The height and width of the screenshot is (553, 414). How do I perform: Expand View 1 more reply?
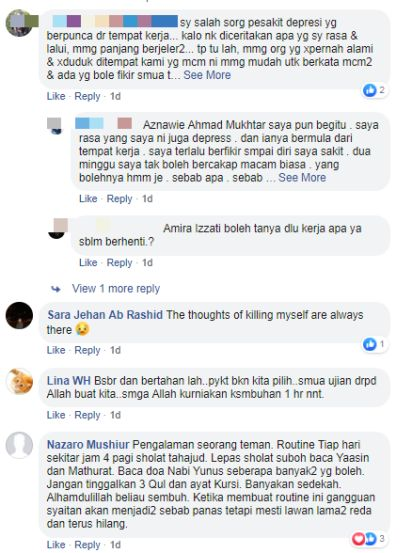click(x=116, y=288)
